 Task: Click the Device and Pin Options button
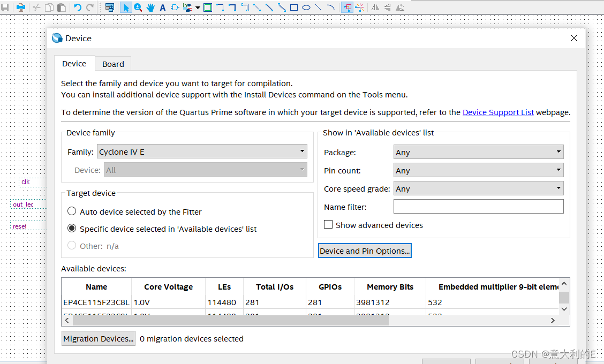(x=365, y=251)
